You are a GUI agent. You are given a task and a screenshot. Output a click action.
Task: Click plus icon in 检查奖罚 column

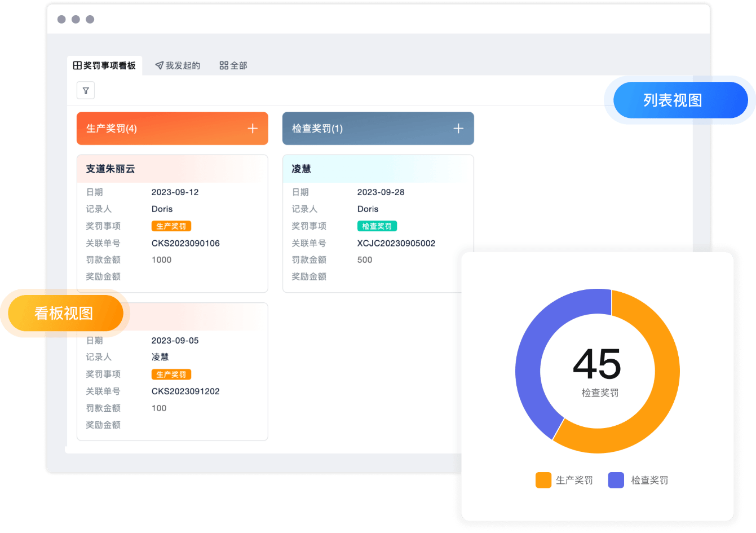(x=458, y=129)
